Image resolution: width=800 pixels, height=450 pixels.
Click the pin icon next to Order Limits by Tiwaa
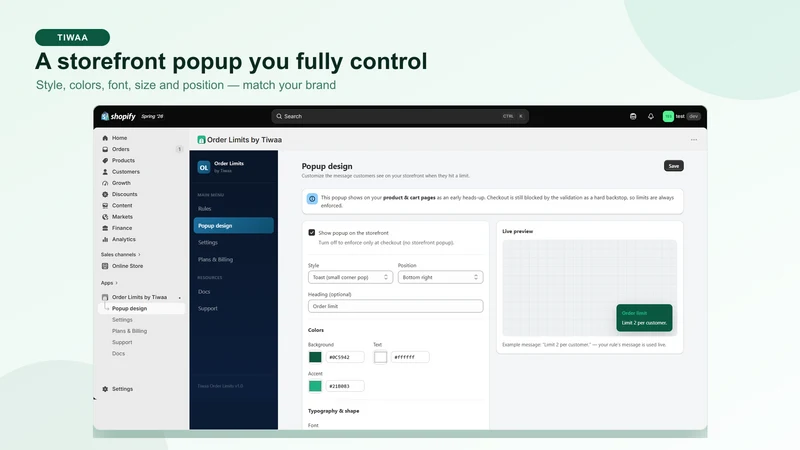pyautogui.click(x=180, y=297)
